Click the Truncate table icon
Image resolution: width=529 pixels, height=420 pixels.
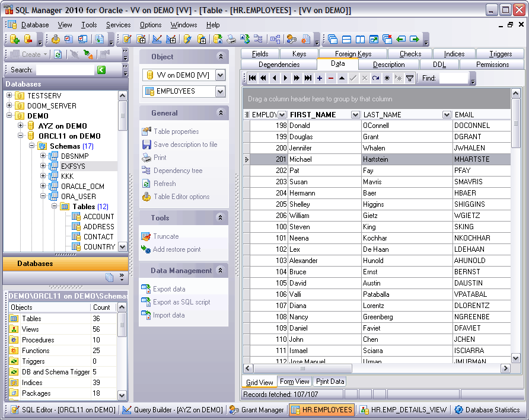coord(146,236)
